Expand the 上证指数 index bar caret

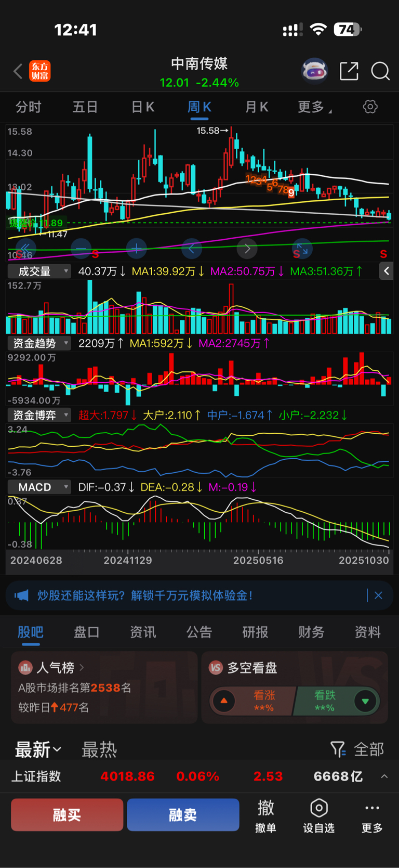coord(384,776)
